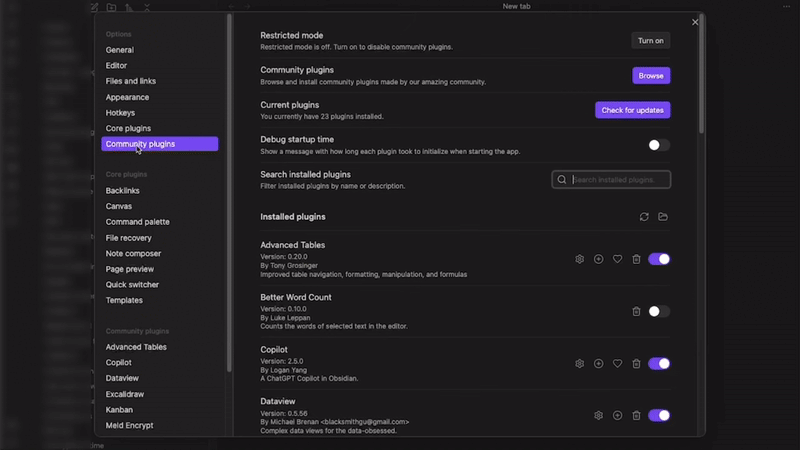Toggle Debug startup time switch
Screen dimensions: 800x450
coord(659,145)
